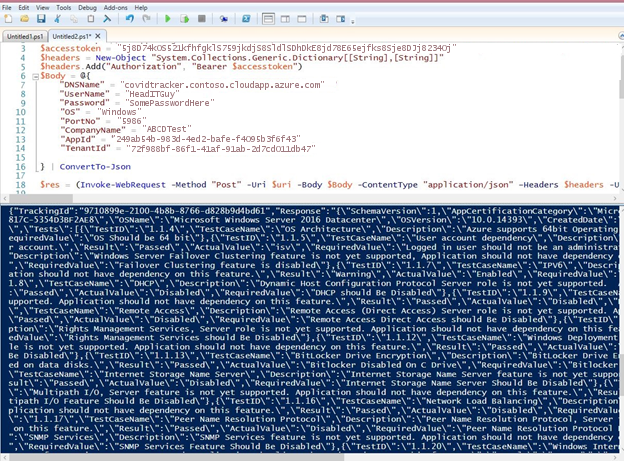The height and width of the screenshot is (461, 624).
Task: Stop operation square icon
Action: click(202, 19)
